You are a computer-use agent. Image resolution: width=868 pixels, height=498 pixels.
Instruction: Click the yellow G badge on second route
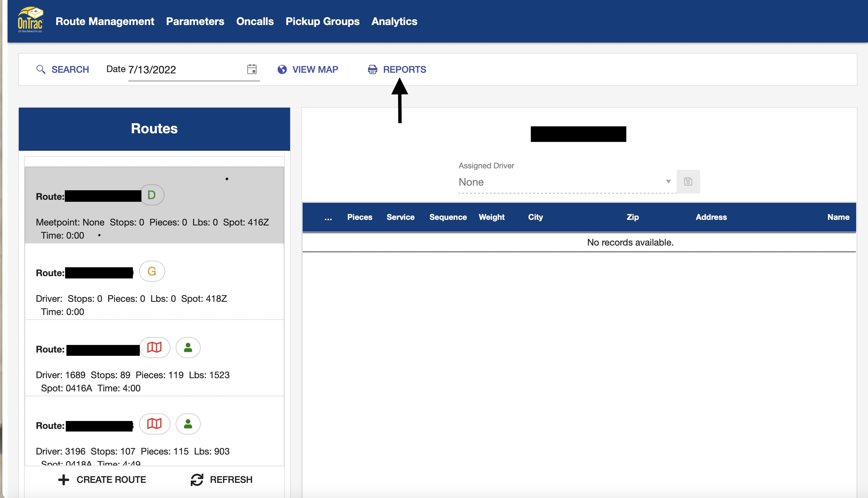pyautogui.click(x=152, y=271)
